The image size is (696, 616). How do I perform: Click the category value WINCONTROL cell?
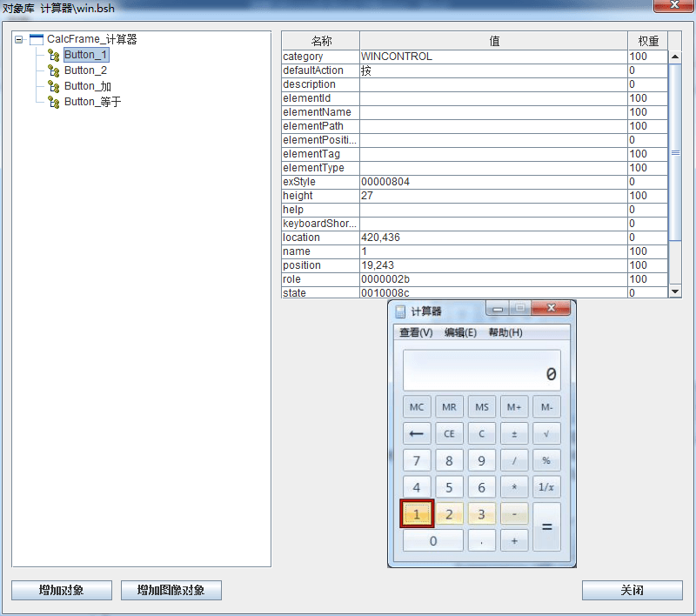click(492, 57)
